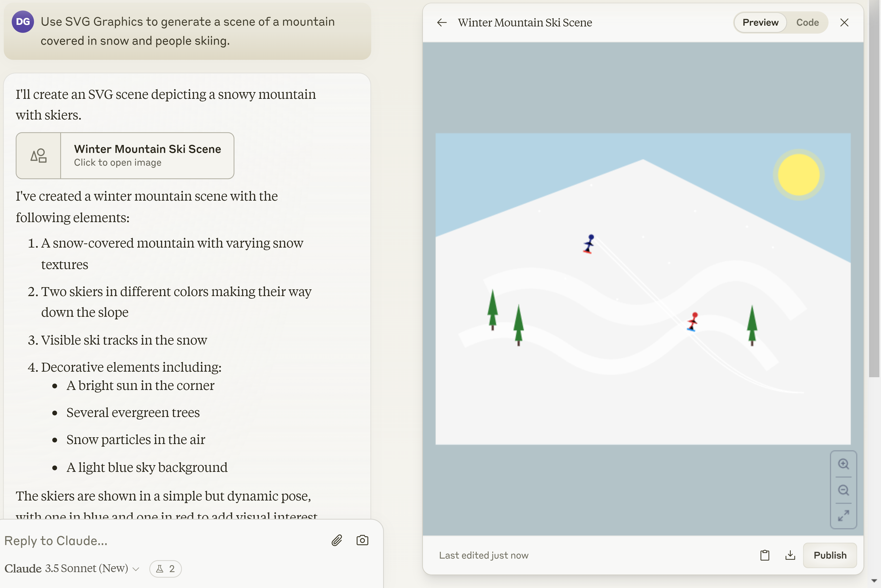881x588 pixels.
Task: Click the page vertical scrollbar
Action: click(874, 188)
